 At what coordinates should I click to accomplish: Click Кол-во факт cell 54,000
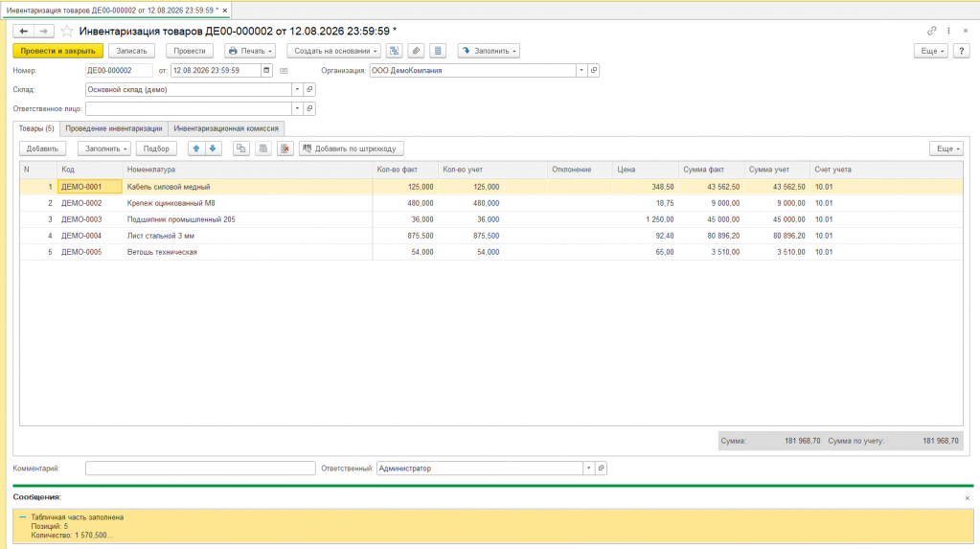(405, 252)
